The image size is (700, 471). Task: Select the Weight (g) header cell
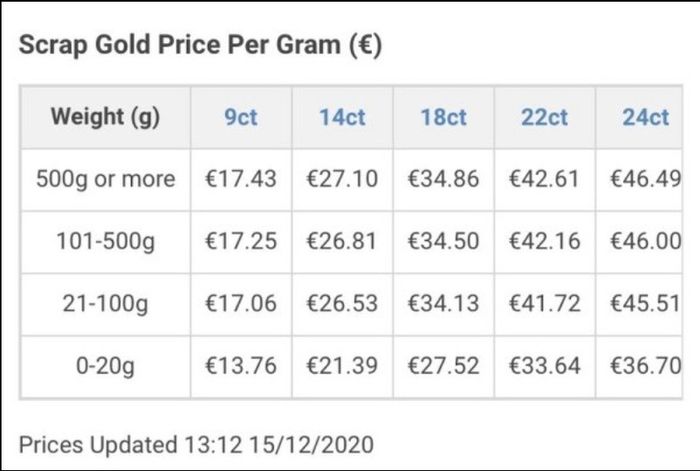click(105, 117)
